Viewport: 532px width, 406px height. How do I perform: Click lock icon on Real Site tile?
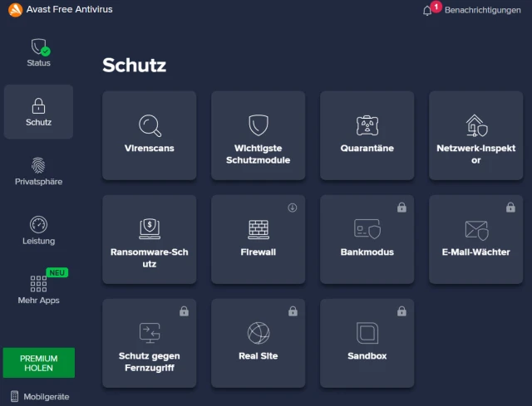(x=293, y=311)
